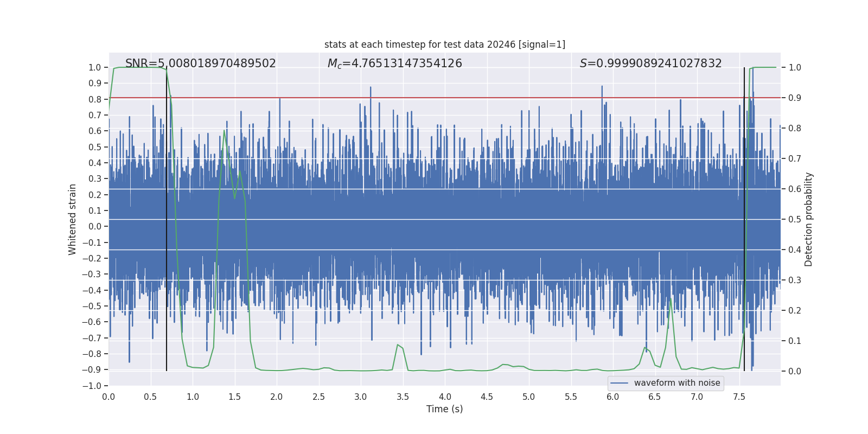
Task: Select the 5.0 tick label on the Time axis
Action: pyautogui.click(x=529, y=397)
